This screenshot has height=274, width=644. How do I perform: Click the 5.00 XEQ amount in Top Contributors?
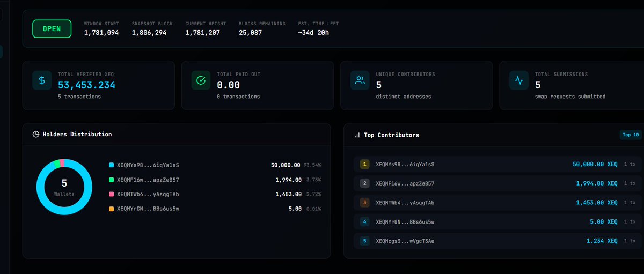(x=603, y=222)
